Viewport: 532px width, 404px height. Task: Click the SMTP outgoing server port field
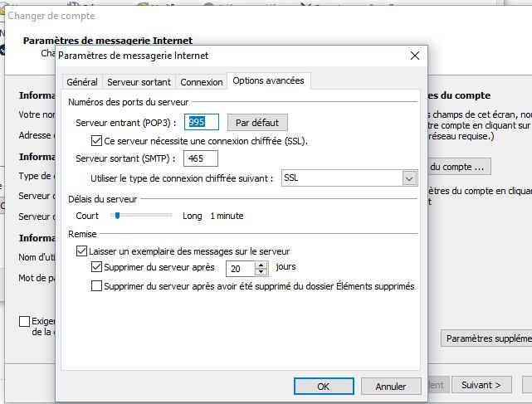click(201, 158)
